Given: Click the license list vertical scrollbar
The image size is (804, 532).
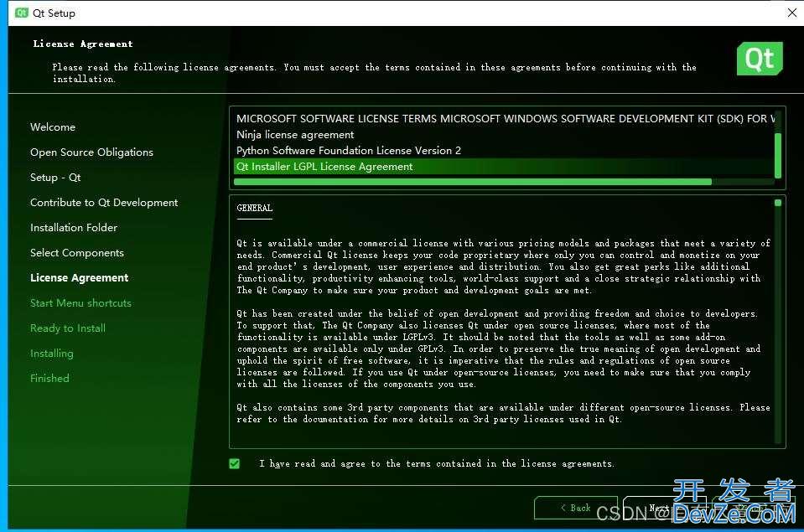Looking at the screenshot, I should pos(778,155).
